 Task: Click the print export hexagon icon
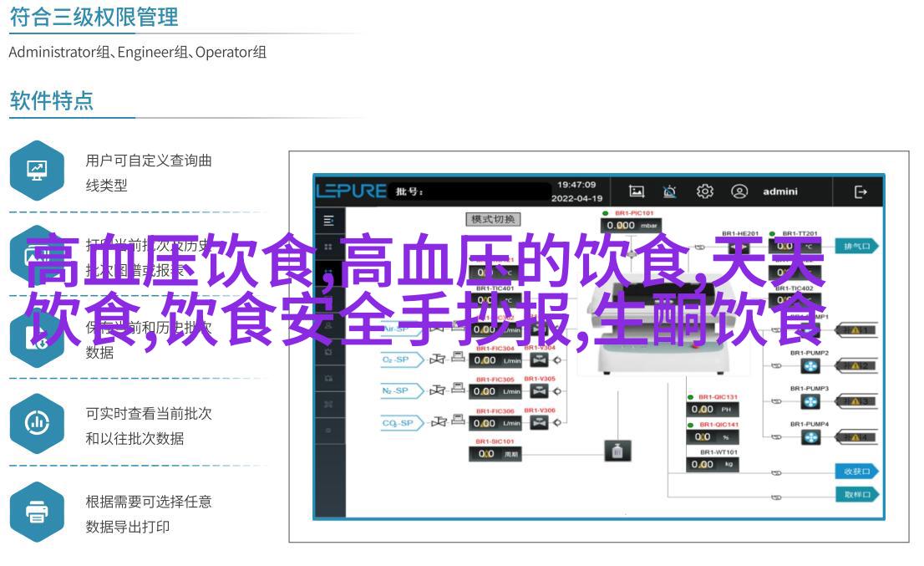pos(37,512)
